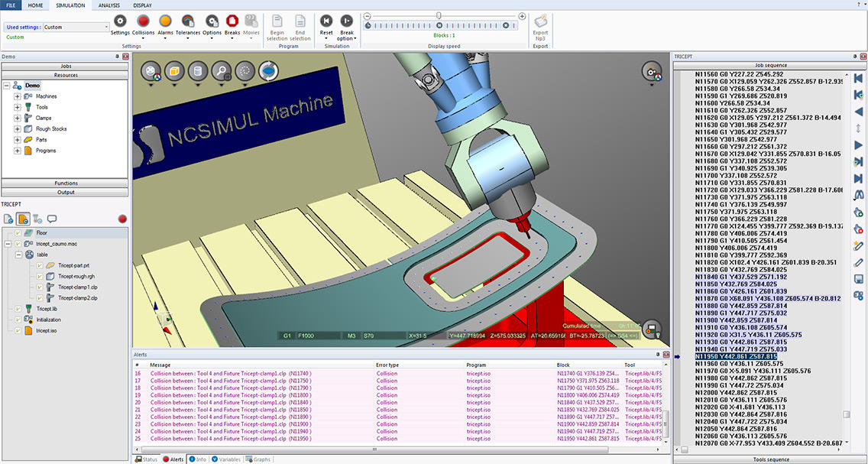Expand the Rough Stocks tree node
868x464 pixels.
coord(18,129)
